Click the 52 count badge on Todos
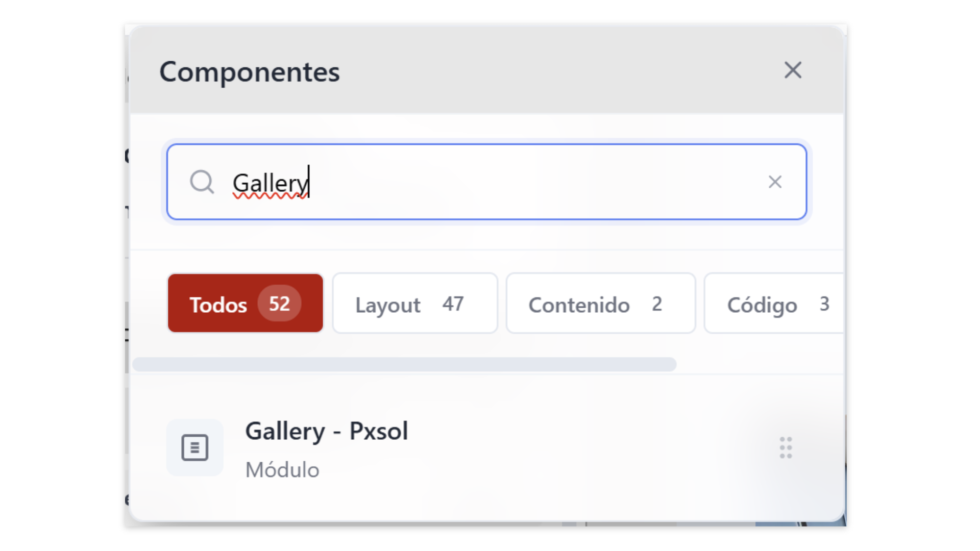The height and width of the screenshot is (551, 980). point(279,304)
